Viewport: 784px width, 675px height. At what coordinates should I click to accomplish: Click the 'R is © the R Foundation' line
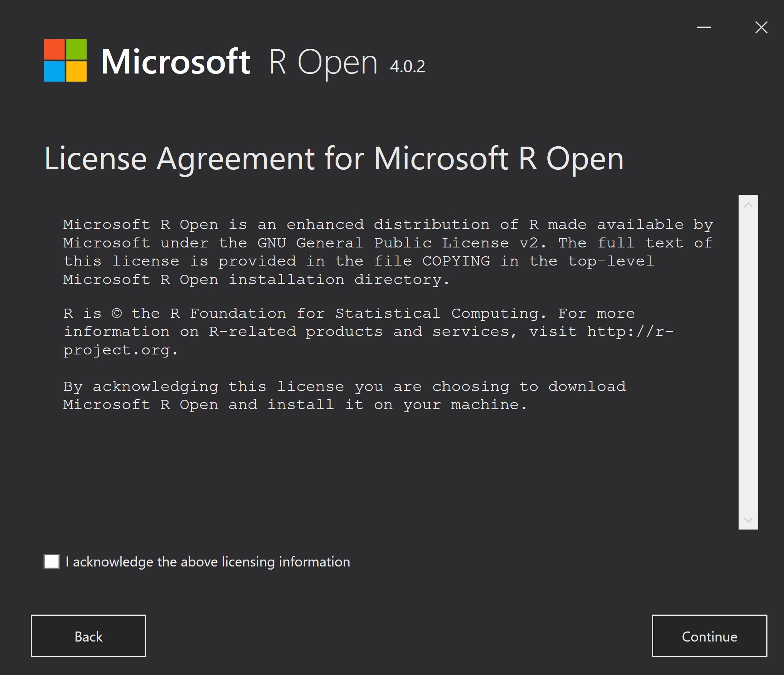point(349,314)
